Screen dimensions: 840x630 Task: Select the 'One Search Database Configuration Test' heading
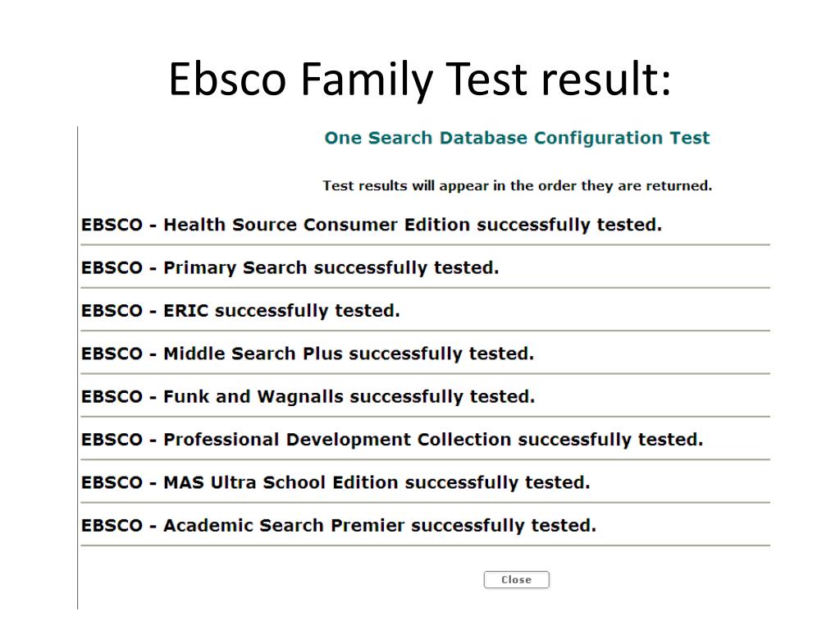click(517, 138)
